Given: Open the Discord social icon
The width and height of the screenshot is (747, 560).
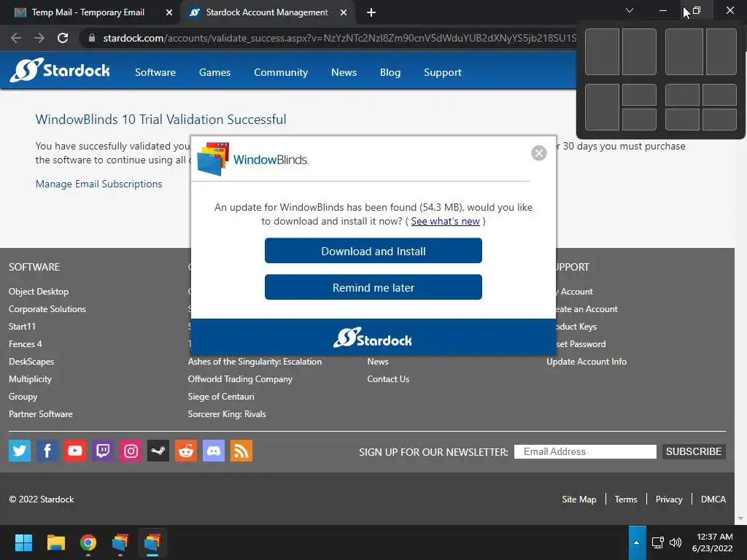Looking at the screenshot, I should click(214, 451).
